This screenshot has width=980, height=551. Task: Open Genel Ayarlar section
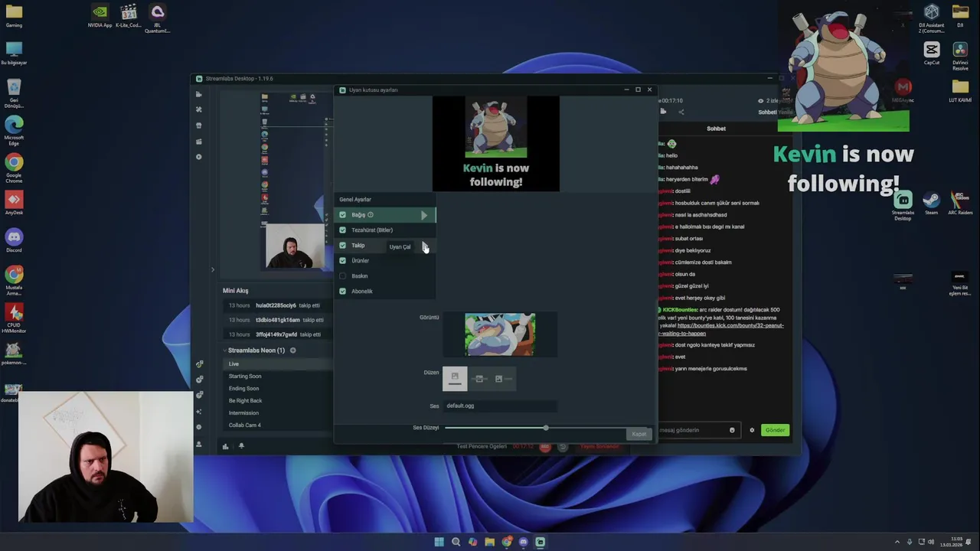tap(355, 200)
